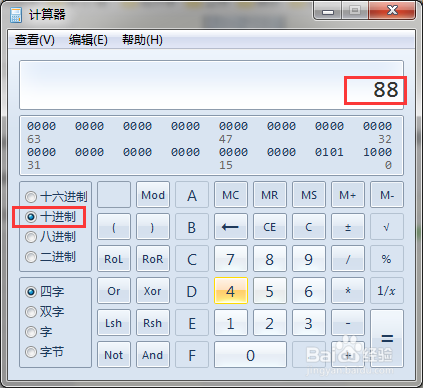Select the 十进制 decimal radio button
Image resolution: width=423 pixels, height=388 pixels.
pyautogui.click(x=51, y=217)
